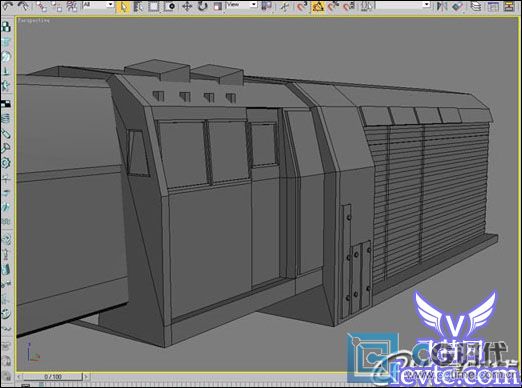Click the Rectangular Selection Region button

pos(154,6)
